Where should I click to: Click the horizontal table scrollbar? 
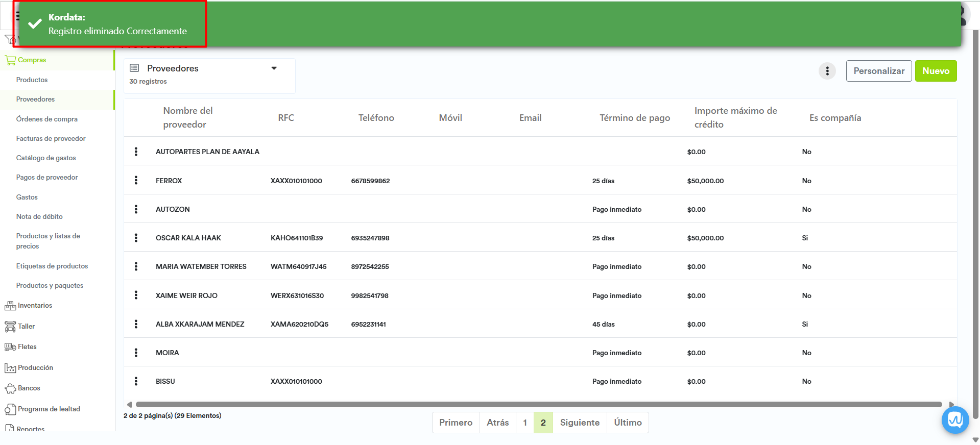click(x=538, y=404)
